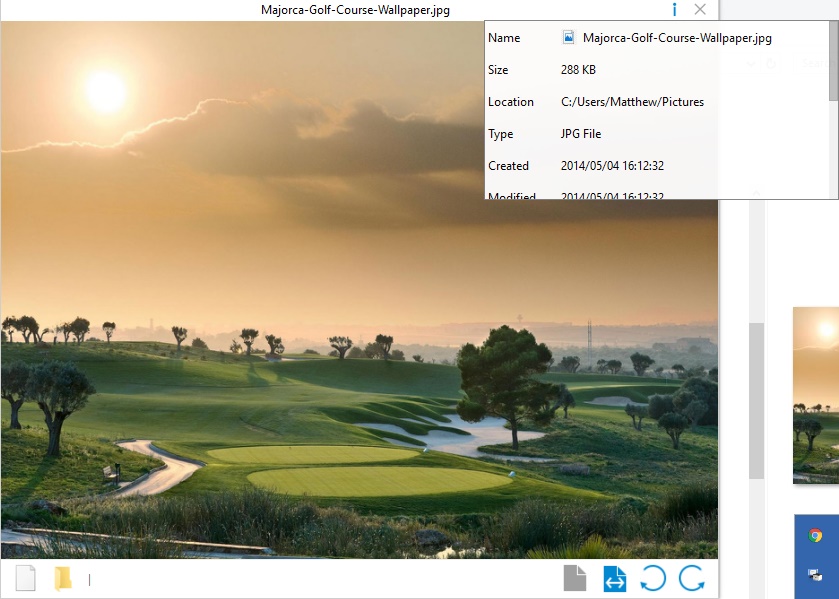Click the network tray icon below Chrome
Viewport: 839px width, 599px height.
pyautogui.click(x=815, y=575)
